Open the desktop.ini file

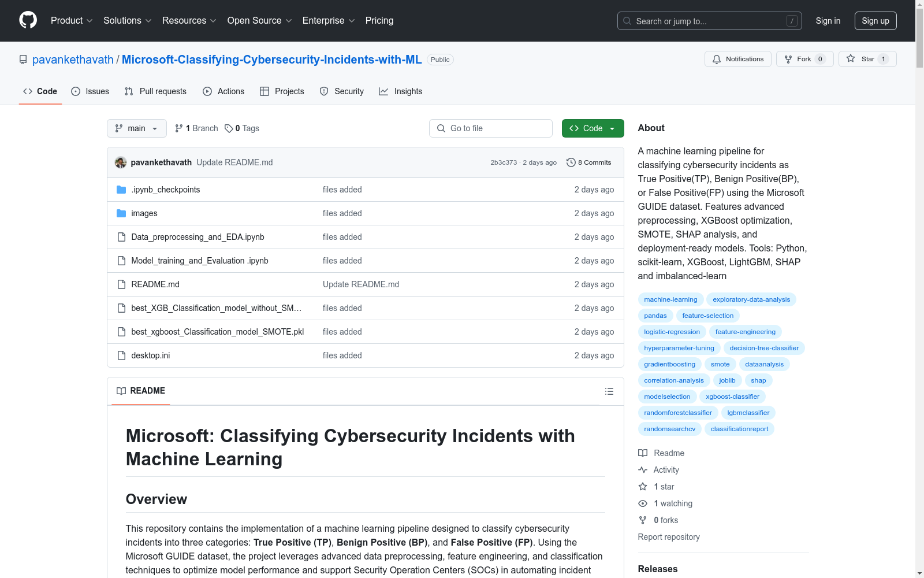click(x=151, y=355)
